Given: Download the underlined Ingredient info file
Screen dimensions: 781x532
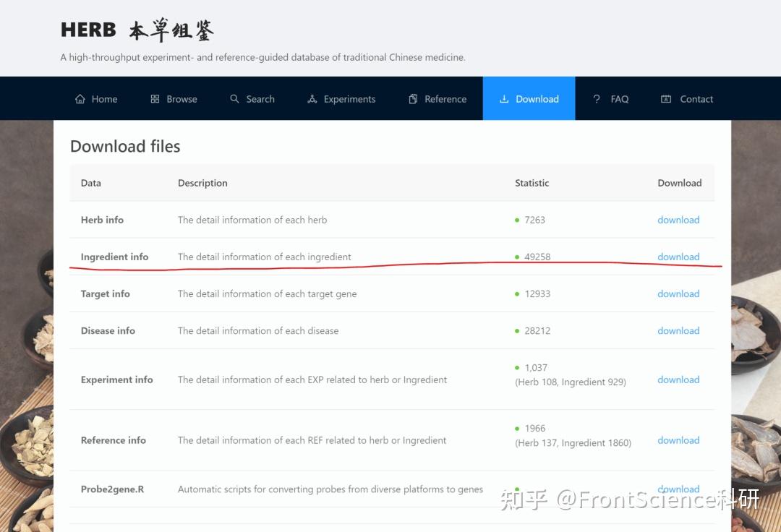Looking at the screenshot, I should (x=678, y=257).
